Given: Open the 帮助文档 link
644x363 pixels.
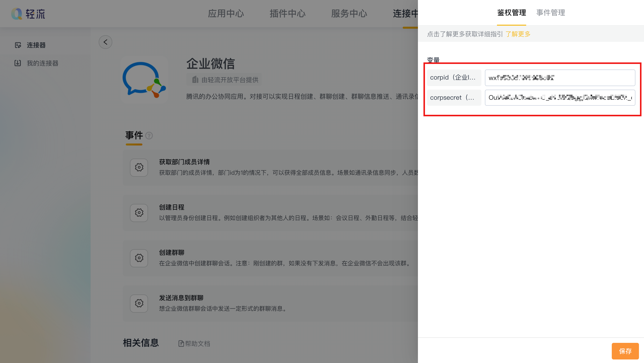Looking at the screenshot, I should coord(197,344).
